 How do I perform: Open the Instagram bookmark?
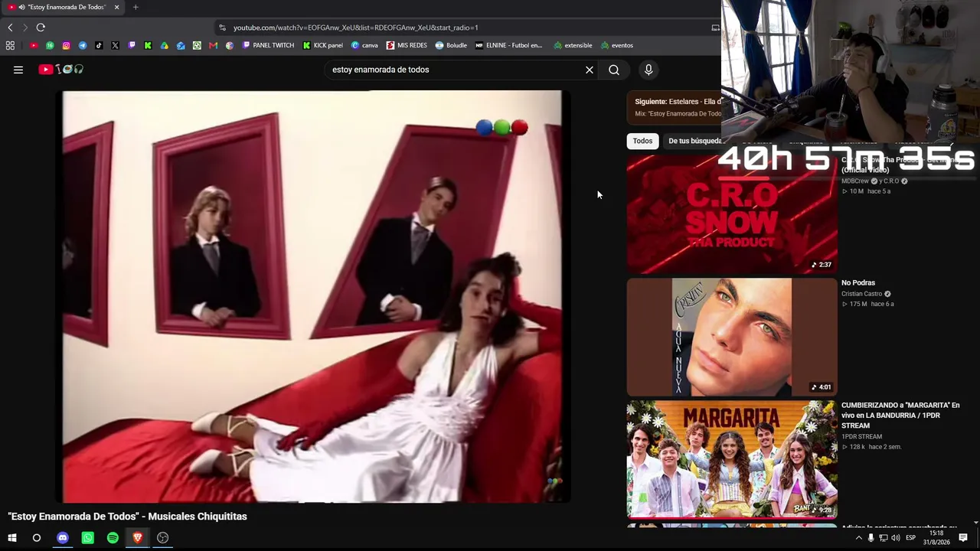click(x=66, y=45)
